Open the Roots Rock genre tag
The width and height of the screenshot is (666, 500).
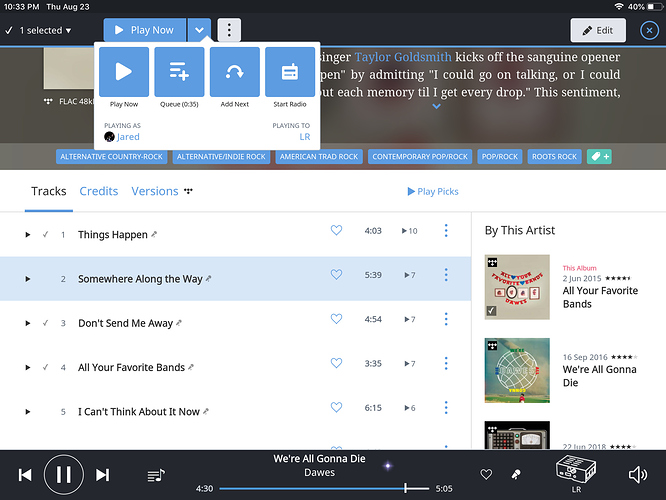554,156
